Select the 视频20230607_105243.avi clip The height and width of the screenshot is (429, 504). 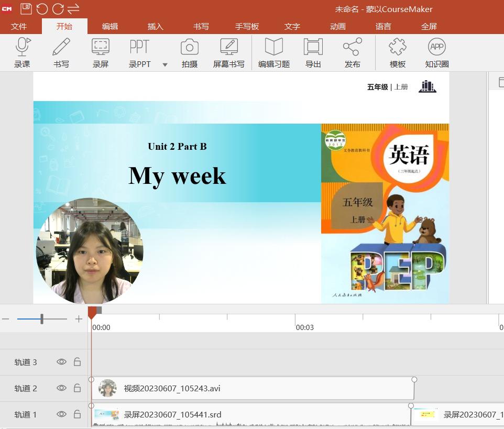(x=251, y=388)
